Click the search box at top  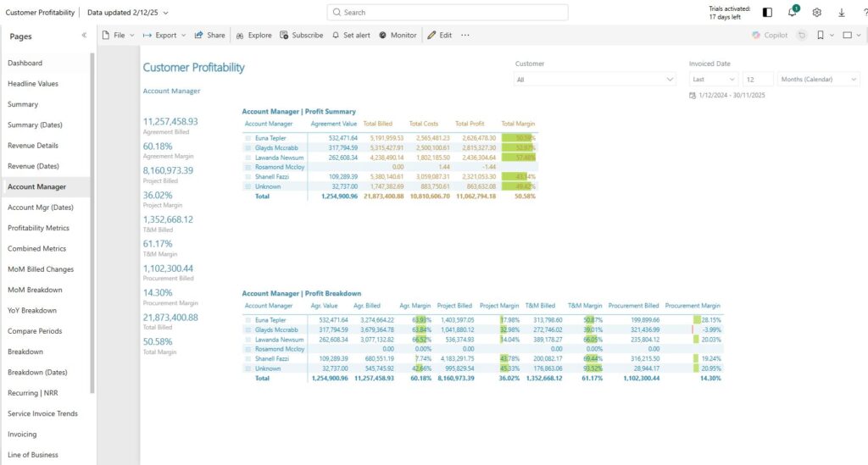tap(448, 13)
